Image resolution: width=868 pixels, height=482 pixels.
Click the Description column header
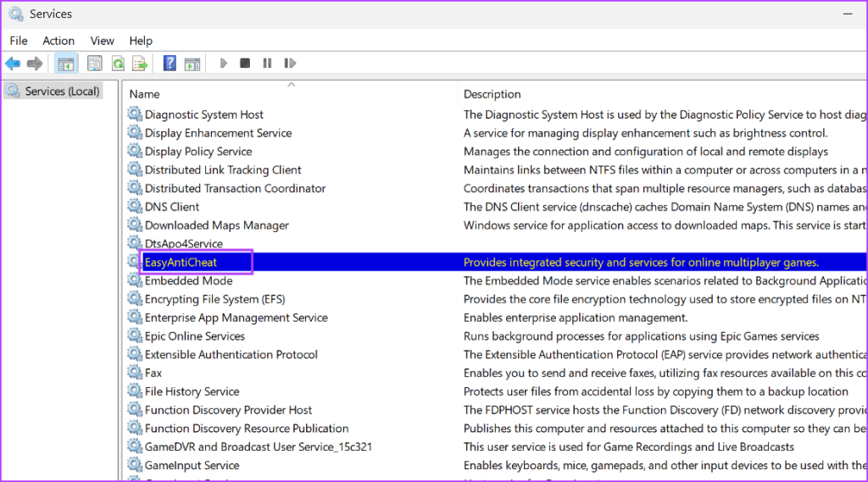(492, 94)
